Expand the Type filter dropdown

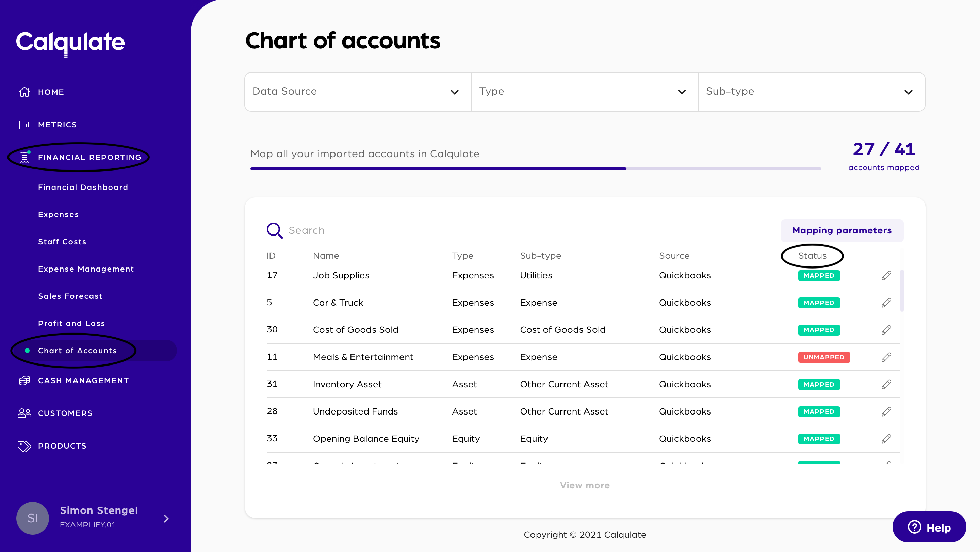[x=584, y=92]
